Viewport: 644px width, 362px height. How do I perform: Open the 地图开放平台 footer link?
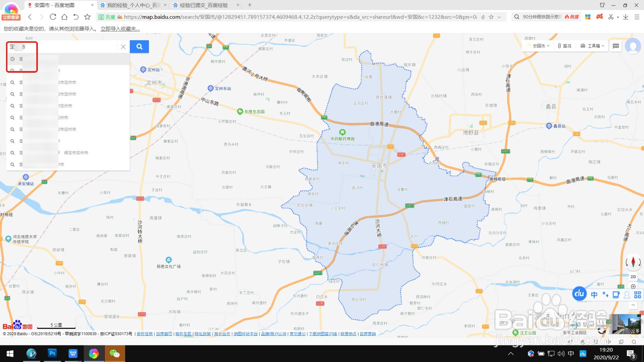[246, 334]
